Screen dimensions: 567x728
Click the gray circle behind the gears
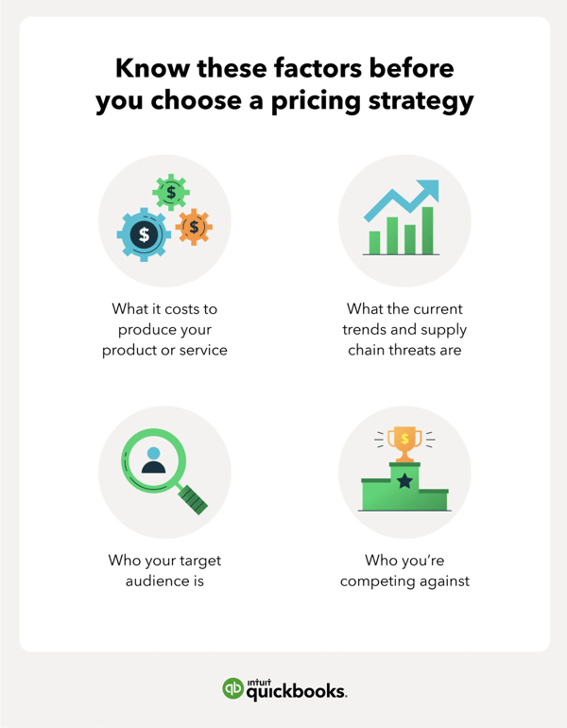click(164, 220)
